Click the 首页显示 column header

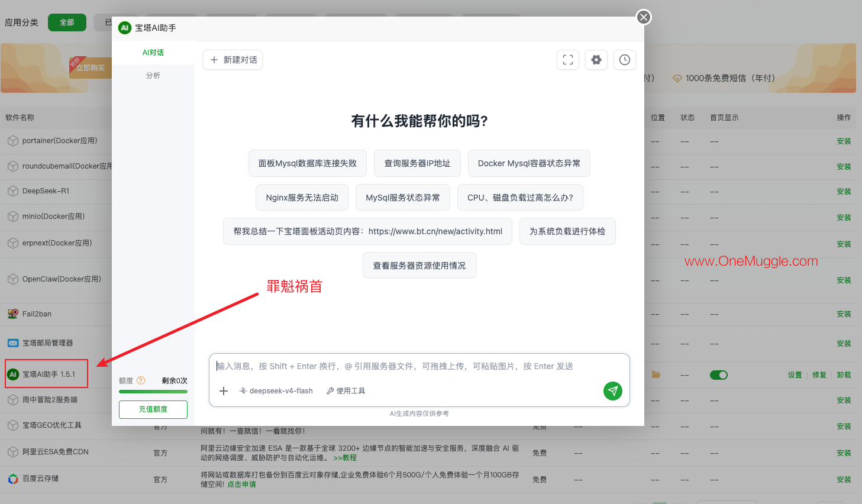[724, 118]
